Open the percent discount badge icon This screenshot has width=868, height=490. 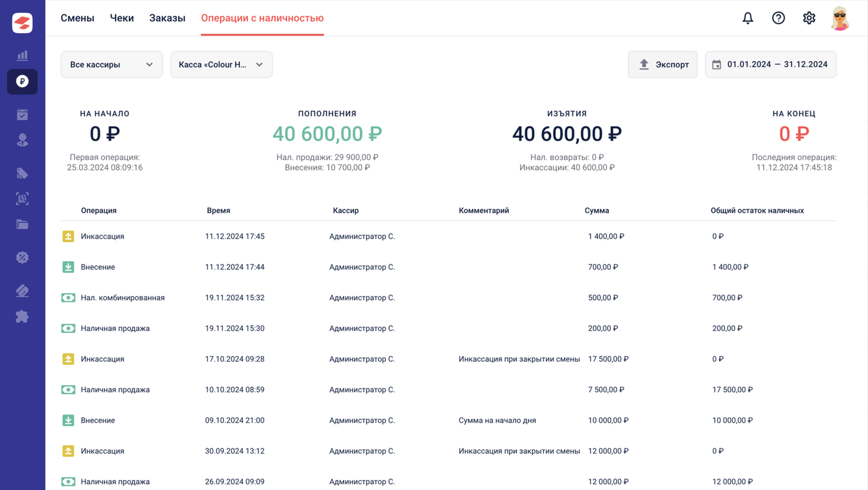tap(22, 257)
